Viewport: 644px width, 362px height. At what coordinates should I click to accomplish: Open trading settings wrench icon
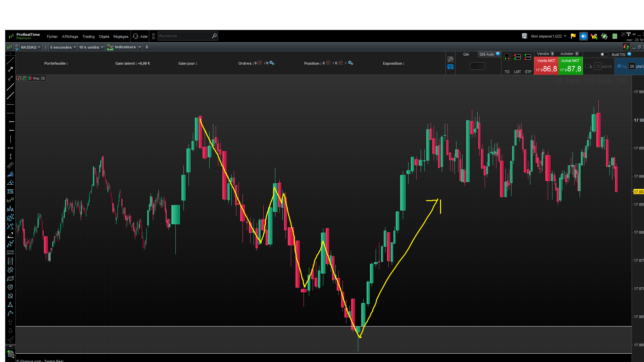click(x=450, y=59)
